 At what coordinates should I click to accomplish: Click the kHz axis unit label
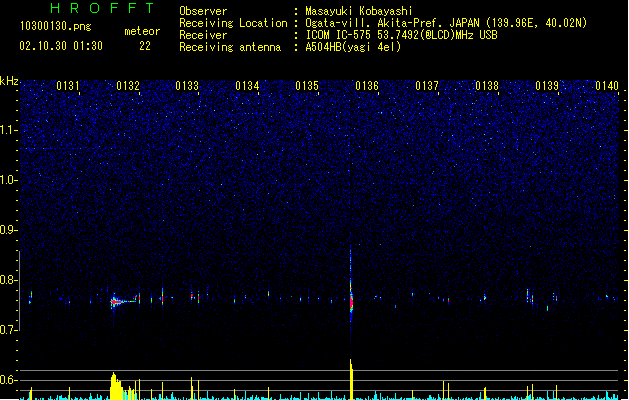(x=9, y=81)
